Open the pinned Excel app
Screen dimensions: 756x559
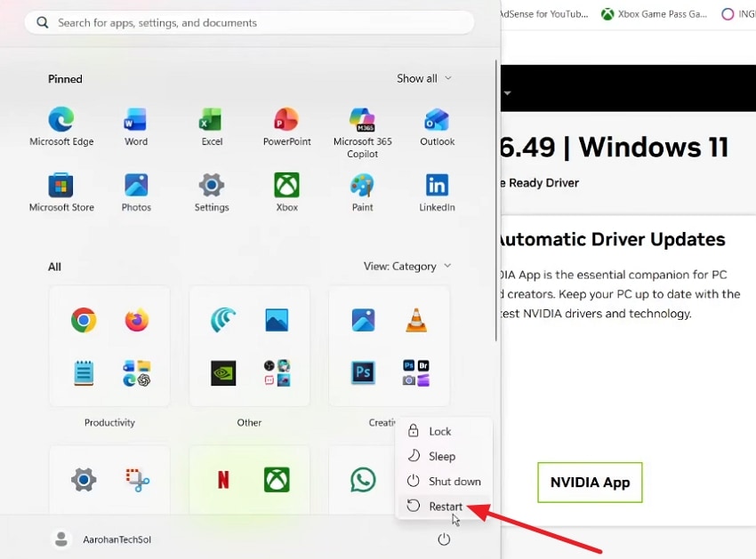tap(212, 127)
